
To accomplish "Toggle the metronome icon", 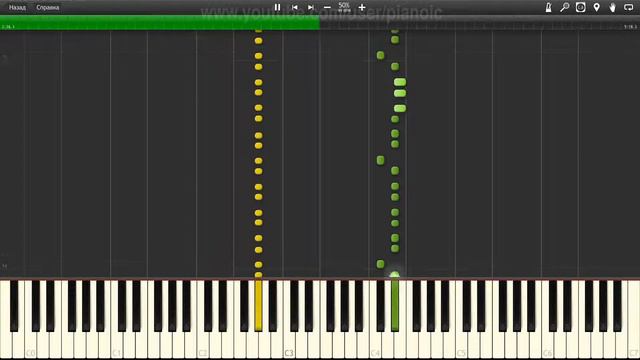I will tap(548, 7).
